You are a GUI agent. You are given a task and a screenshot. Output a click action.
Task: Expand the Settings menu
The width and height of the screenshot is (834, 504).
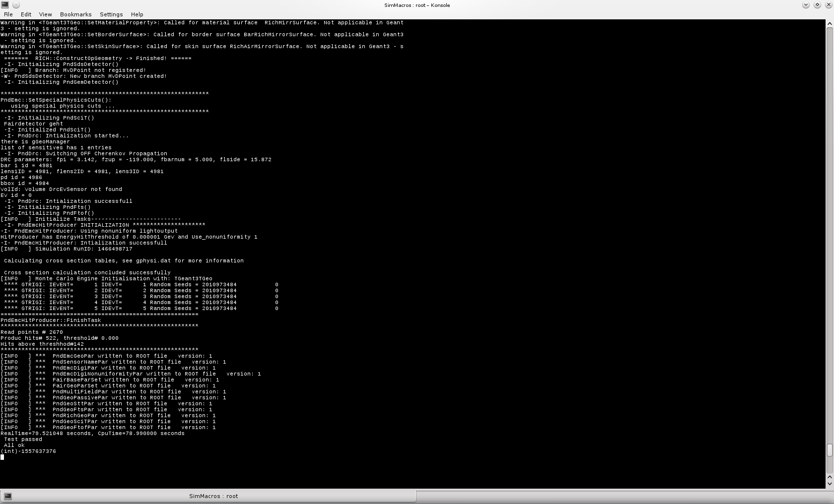pos(111,14)
